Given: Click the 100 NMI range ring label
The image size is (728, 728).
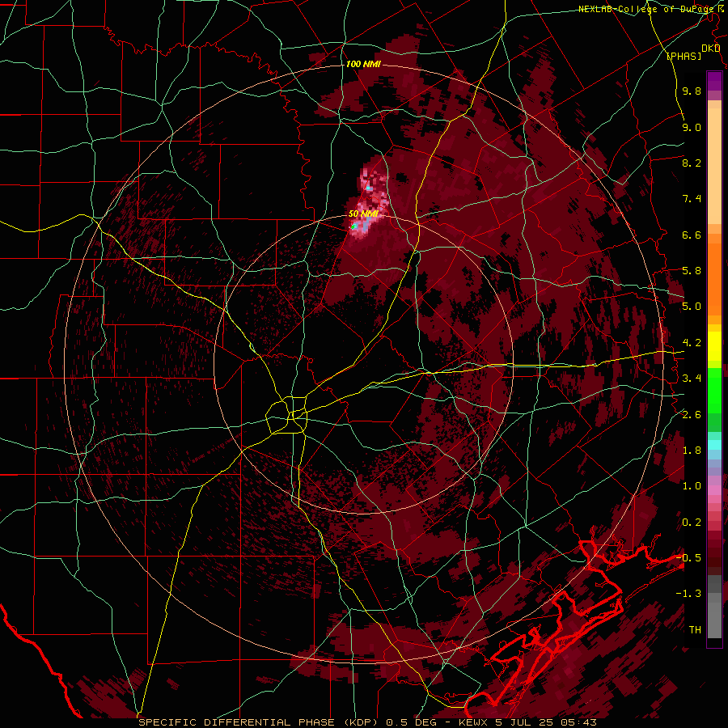Looking at the screenshot, I should click(363, 64).
